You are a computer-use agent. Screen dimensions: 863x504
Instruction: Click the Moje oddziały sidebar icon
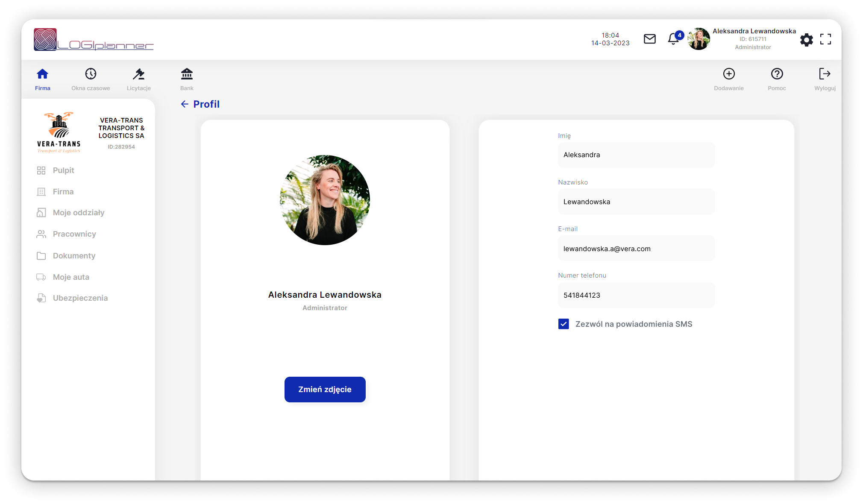tap(41, 213)
